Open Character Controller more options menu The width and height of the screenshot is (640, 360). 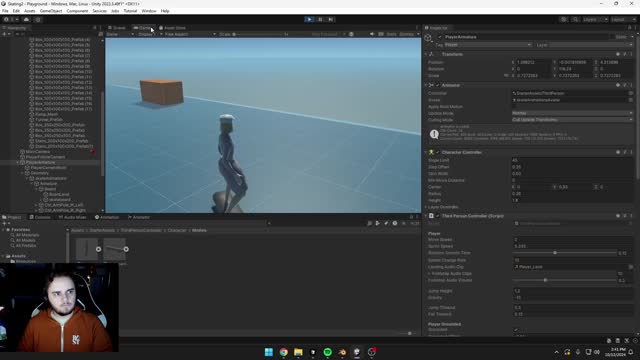click(x=631, y=152)
